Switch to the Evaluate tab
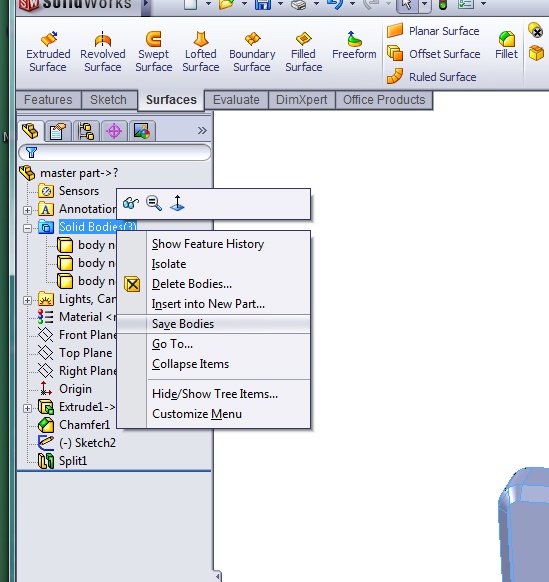Viewport: 549px width, 582px height. tap(236, 100)
